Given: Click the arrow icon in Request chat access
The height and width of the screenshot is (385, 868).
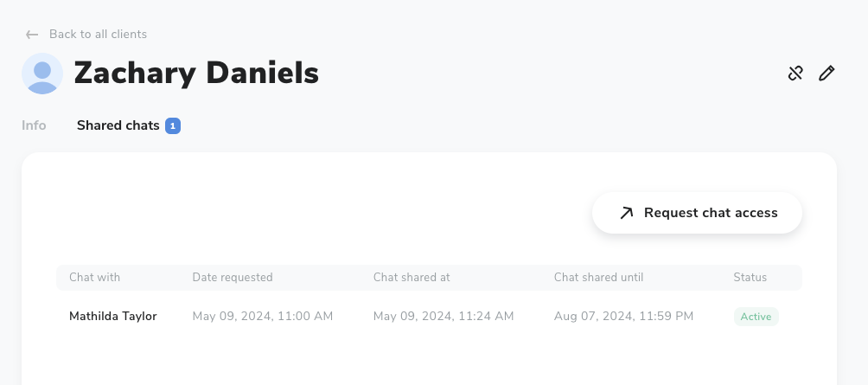Looking at the screenshot, I should click(626, 213).
